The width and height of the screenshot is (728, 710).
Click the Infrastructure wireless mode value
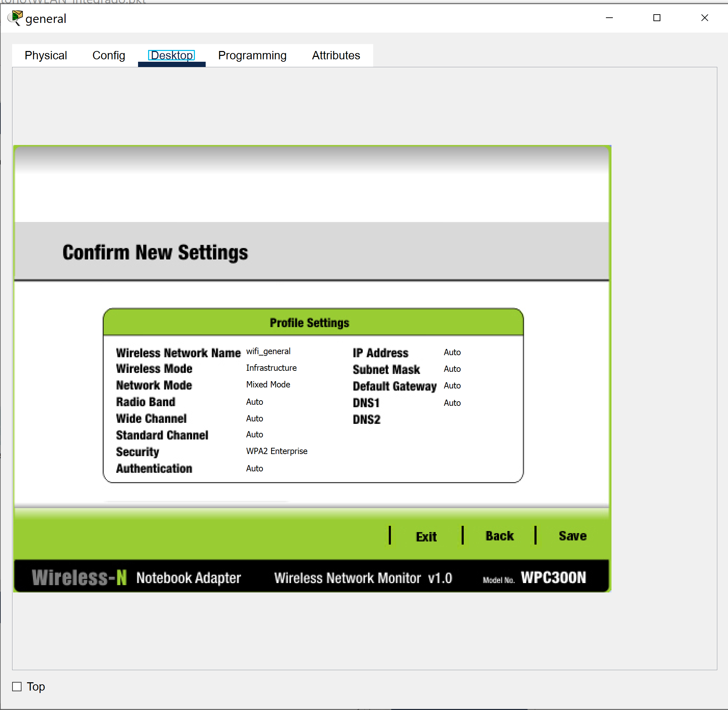[x=271, y=368]
